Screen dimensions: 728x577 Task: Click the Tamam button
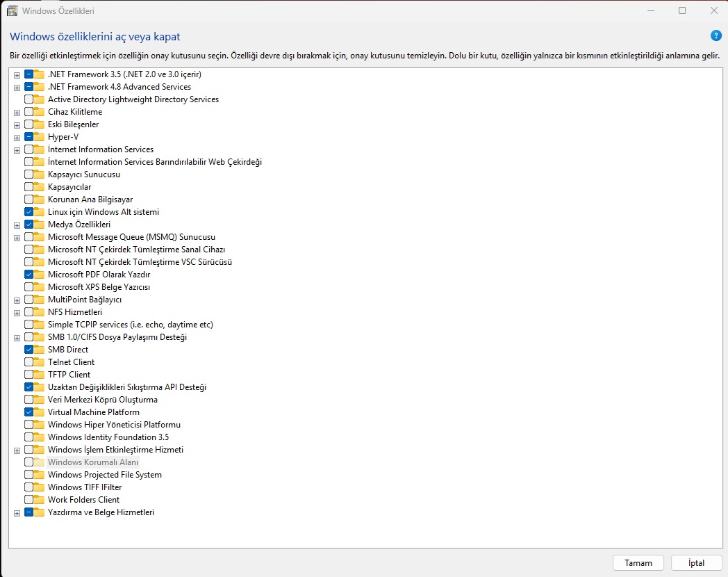tap(638, 563)
